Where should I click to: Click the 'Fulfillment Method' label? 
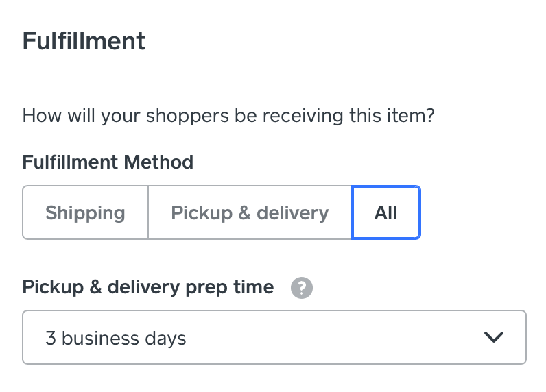tap(108, 162)
